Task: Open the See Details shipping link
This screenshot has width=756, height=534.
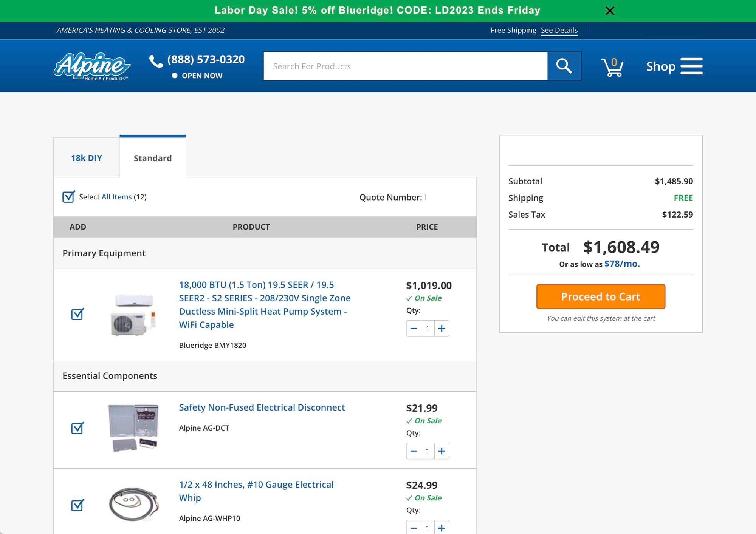Action: pyautogui.click(x=559, y=30)
